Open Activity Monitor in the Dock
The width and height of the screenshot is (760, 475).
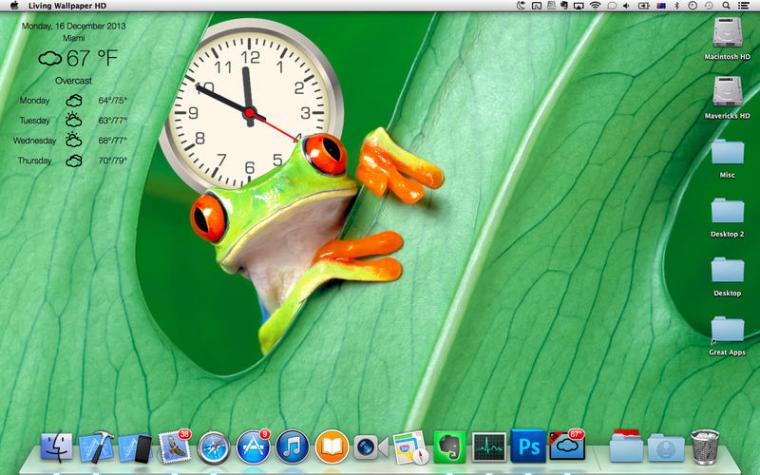489,447
